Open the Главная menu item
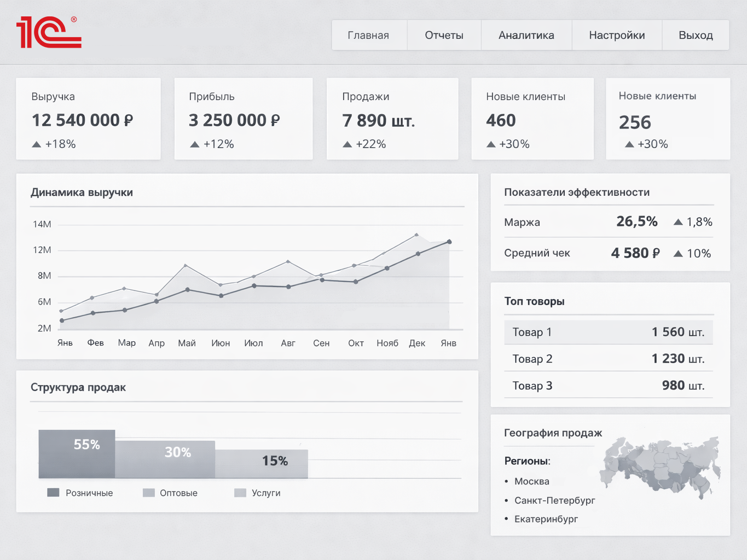The width and height of the screenshot is (747, 560). [x=369, y=36]
